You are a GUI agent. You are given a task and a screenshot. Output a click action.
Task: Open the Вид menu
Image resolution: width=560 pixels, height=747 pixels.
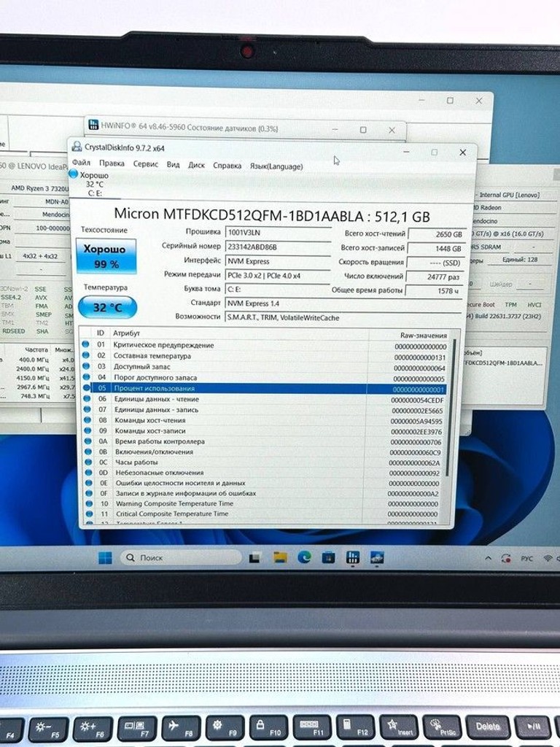click(173, 164)
